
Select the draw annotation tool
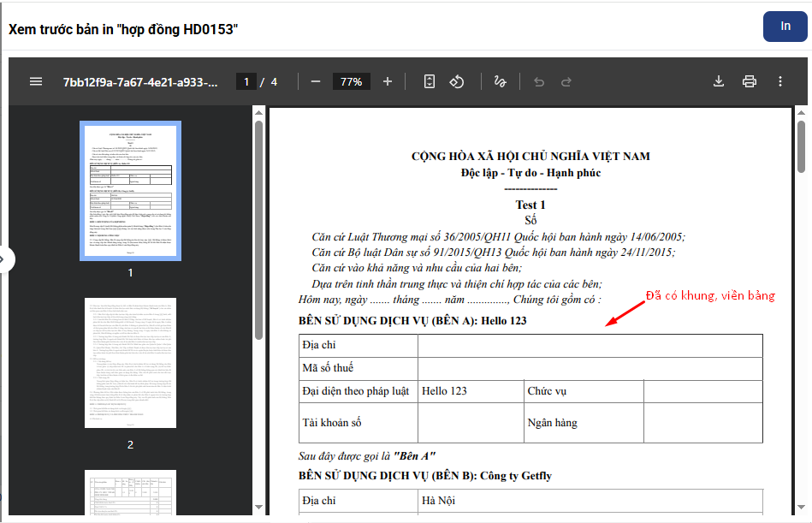click(x=501, y=81)
